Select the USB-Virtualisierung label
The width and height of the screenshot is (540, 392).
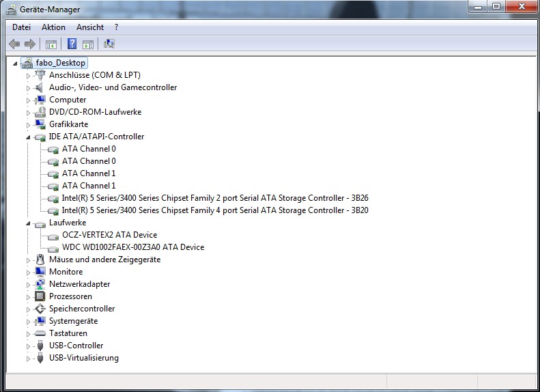click(x=84, y=358)
